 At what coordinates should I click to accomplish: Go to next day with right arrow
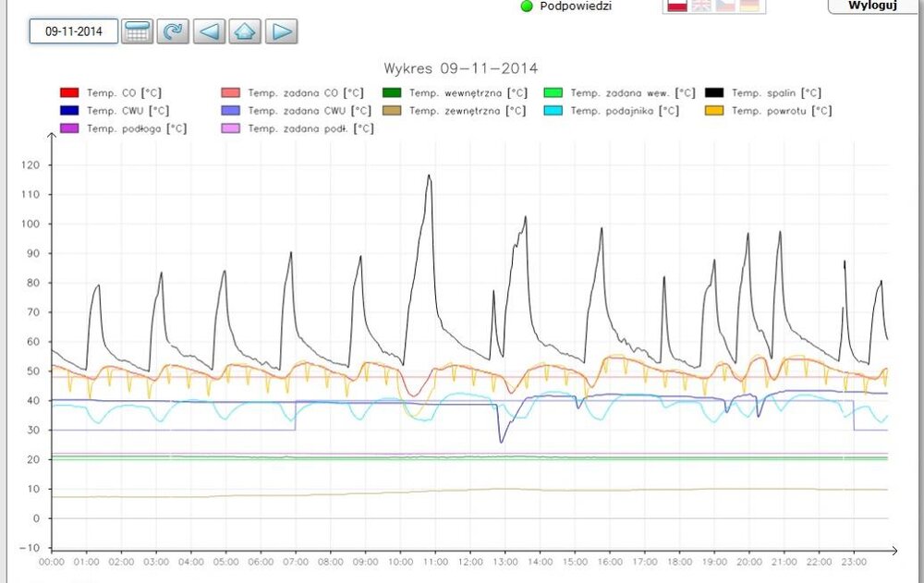(x=281, y=31)
